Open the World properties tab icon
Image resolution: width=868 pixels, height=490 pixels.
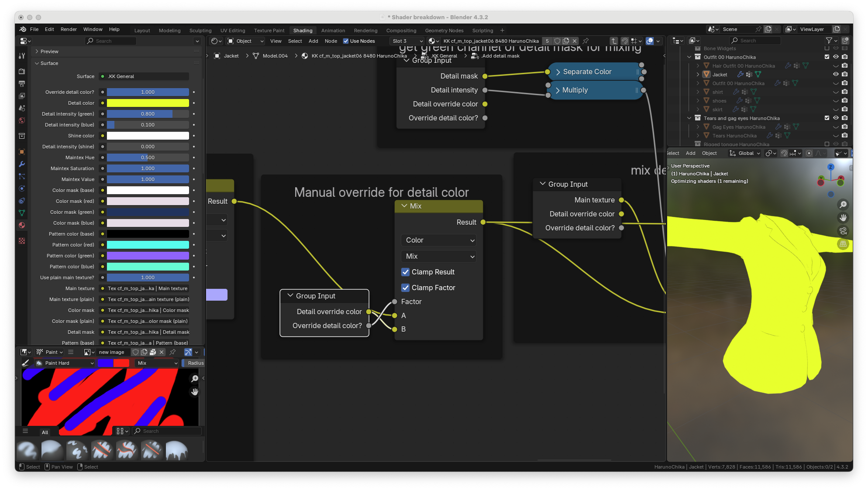[22, 120]
